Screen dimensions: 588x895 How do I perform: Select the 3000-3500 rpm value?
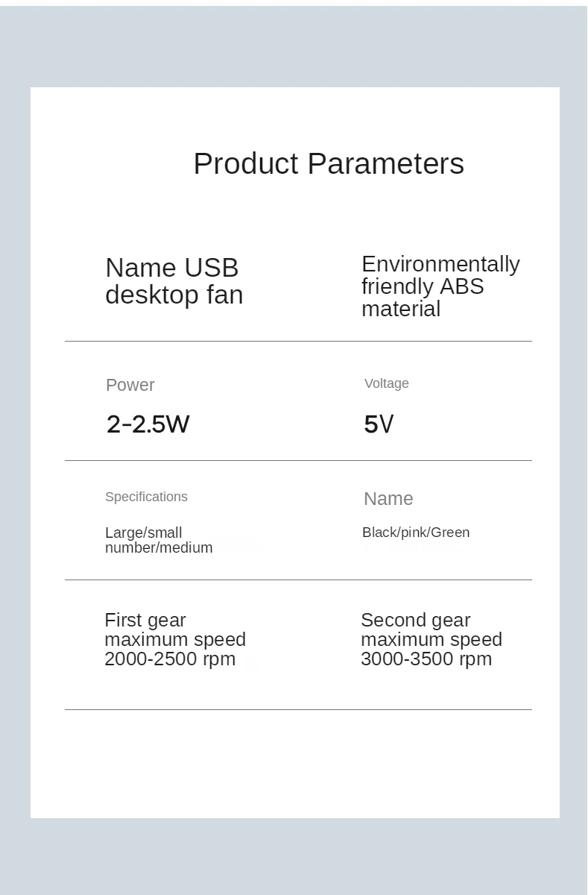426,659
